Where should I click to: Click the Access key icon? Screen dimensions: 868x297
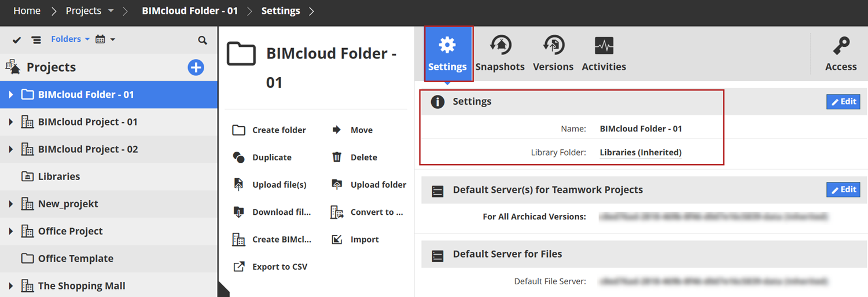tap(841, 46)
